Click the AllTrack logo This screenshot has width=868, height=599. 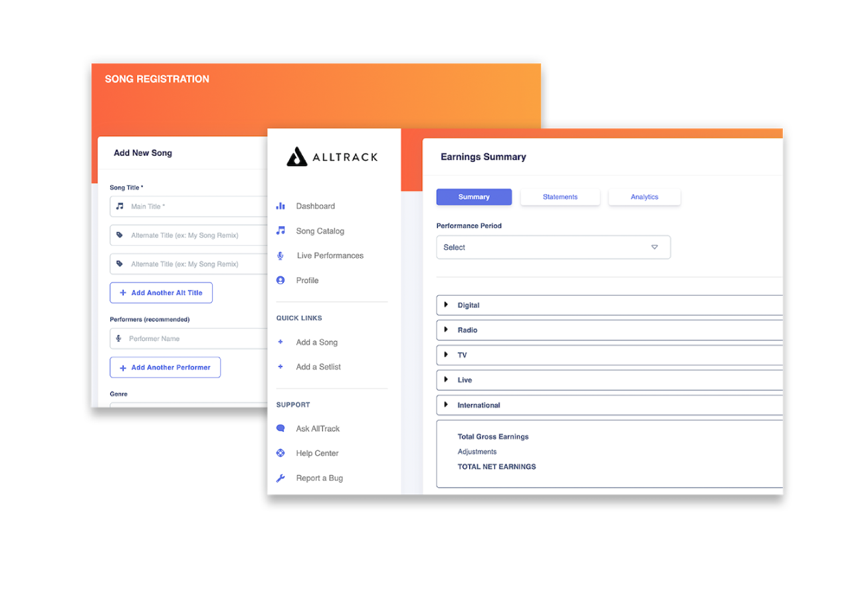coord(332,157)
